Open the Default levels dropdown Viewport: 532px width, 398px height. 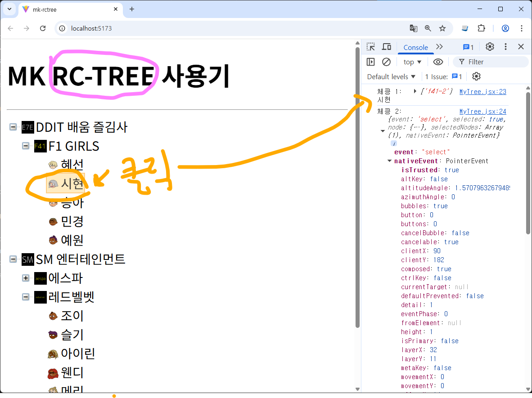point(391,76)
